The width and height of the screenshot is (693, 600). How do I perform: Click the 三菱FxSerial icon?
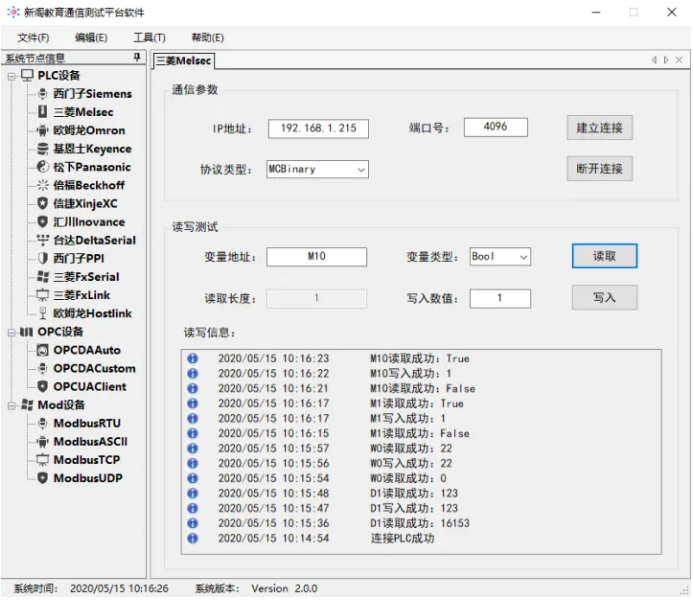click(42, 277)
